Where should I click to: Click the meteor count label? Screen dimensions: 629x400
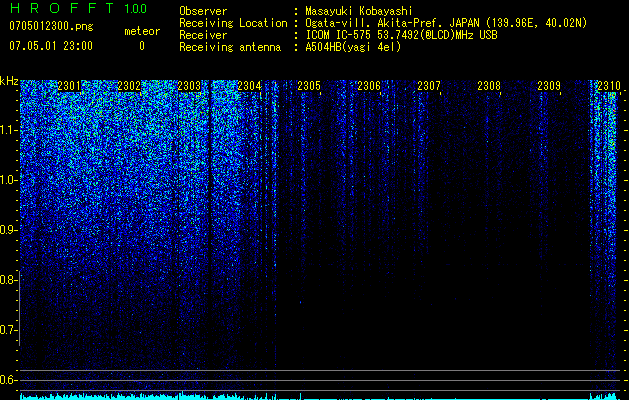pyautogui.click(x=142, y=31)
